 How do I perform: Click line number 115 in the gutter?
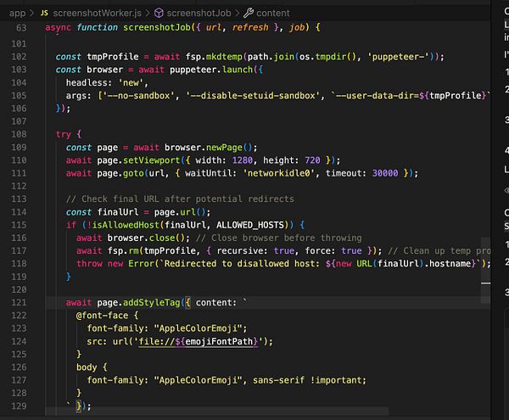click(x=19, y=225)
